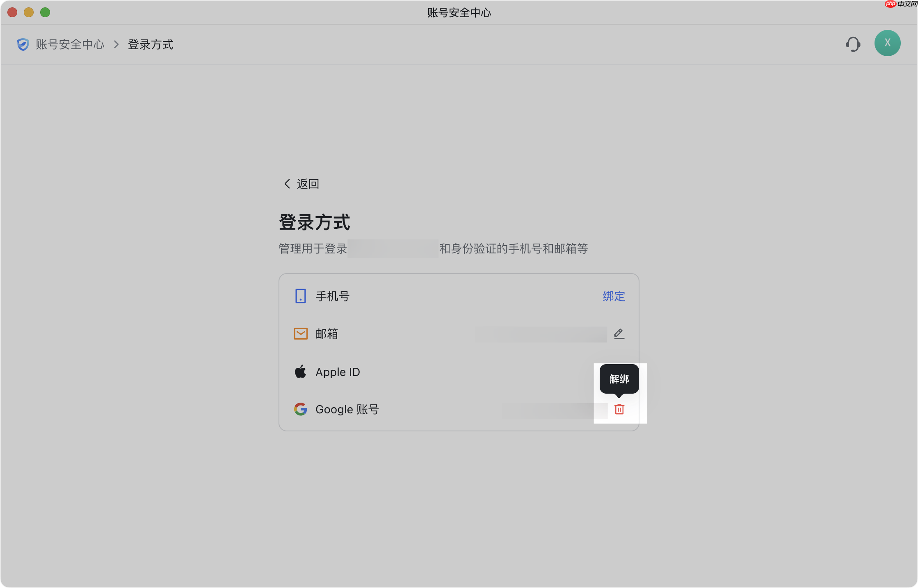
Task: Click the breadcrumb chevron separator
Action: tap(116, 44)
